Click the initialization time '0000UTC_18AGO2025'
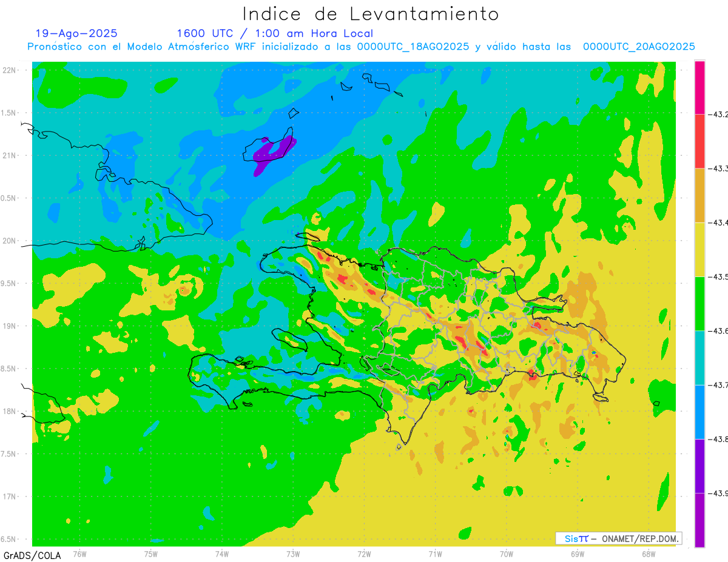 click(413, 47)
